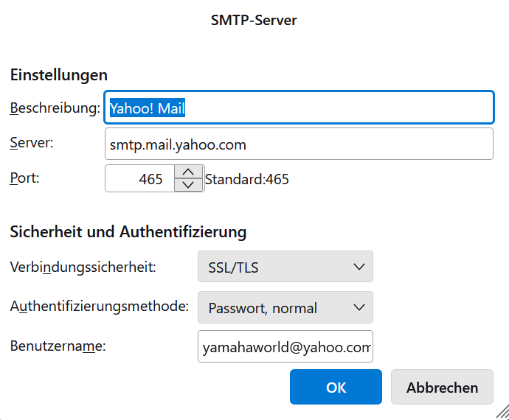Viewport: 509px width, 420px height.
Task: Click the Verbindungssicherheit label
Action: coord(83,267)
